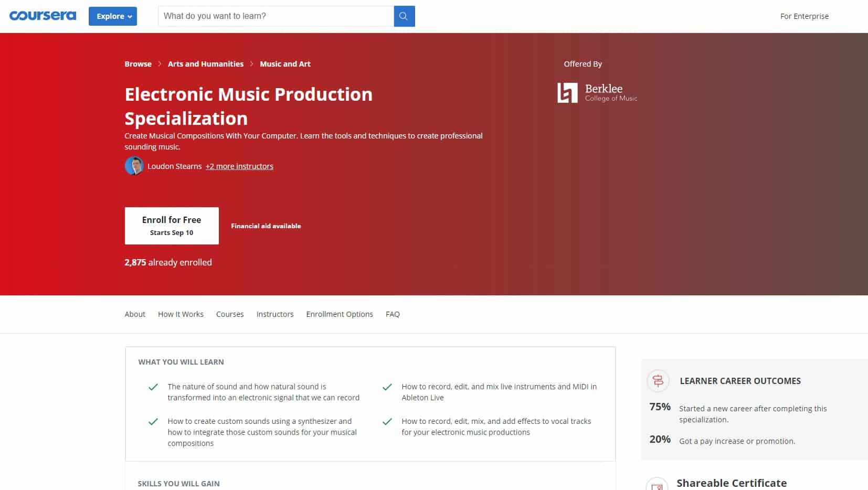Click the 'Electronic Music Production Specialization' title
Viewport: 868px width, 490px height.
click(x=249, y=106)
